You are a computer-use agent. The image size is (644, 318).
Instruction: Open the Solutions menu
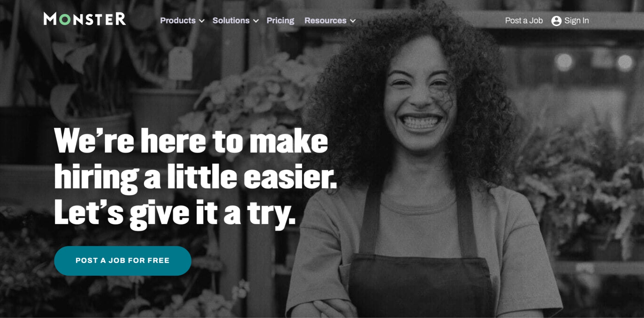[x=231, y=21]
